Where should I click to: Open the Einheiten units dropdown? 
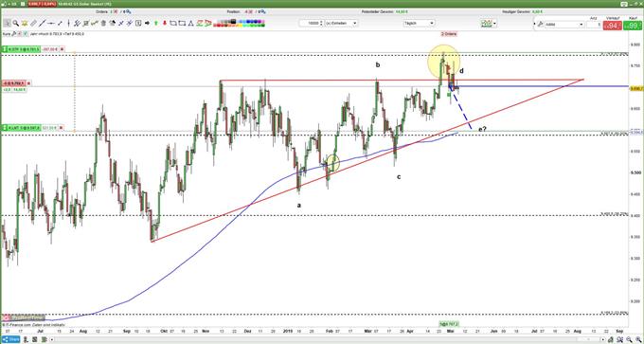click(x=341, y=24)
